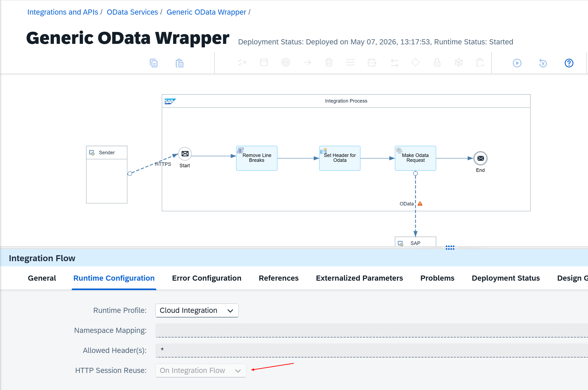Select the Remove Line Breaks step

click(257, 158)
